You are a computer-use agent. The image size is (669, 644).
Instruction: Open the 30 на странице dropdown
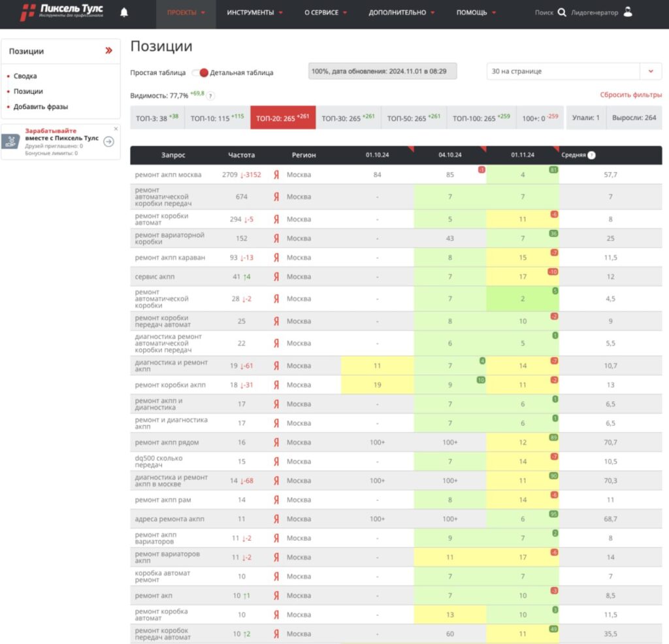pyautogui.click(x=651, y=71)
